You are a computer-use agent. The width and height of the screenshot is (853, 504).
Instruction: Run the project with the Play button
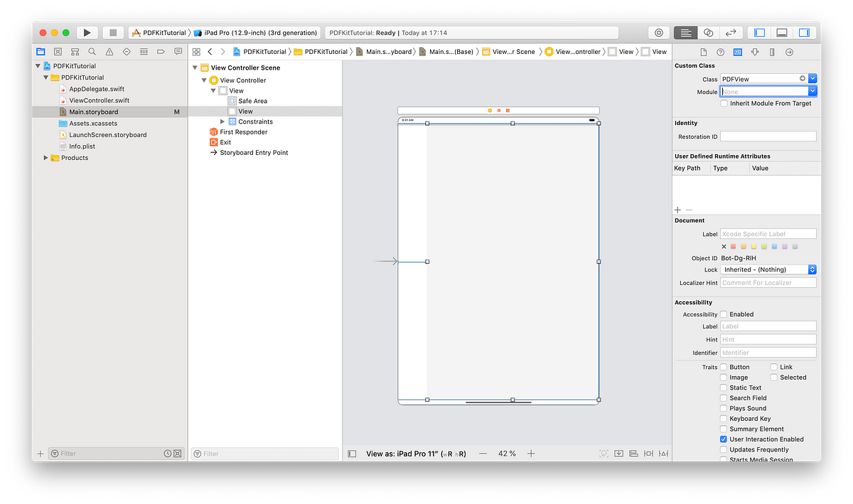pos(87,33)
